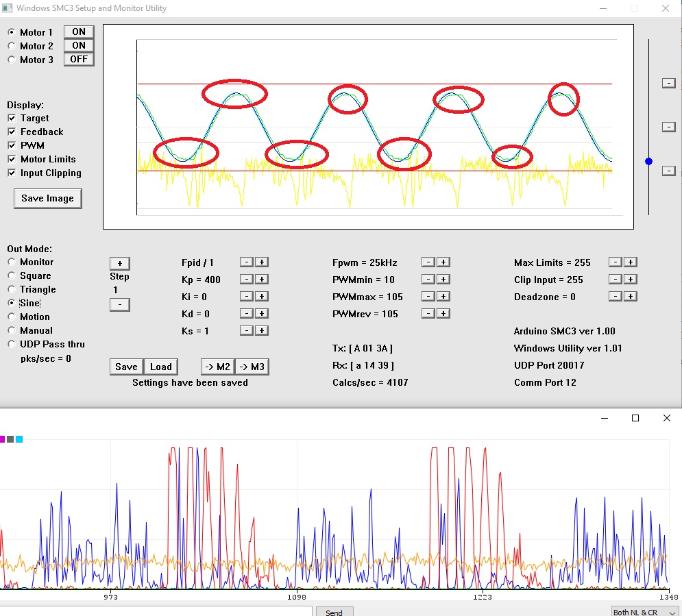Load saved settings with Load button
The image size is (682, 616).
(x=161, y=367)
